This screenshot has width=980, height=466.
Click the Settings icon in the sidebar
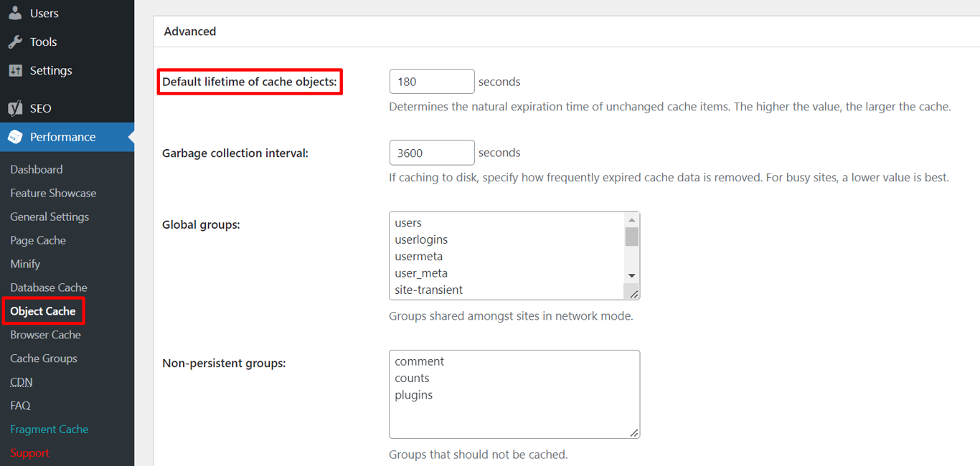coord(16,70)
